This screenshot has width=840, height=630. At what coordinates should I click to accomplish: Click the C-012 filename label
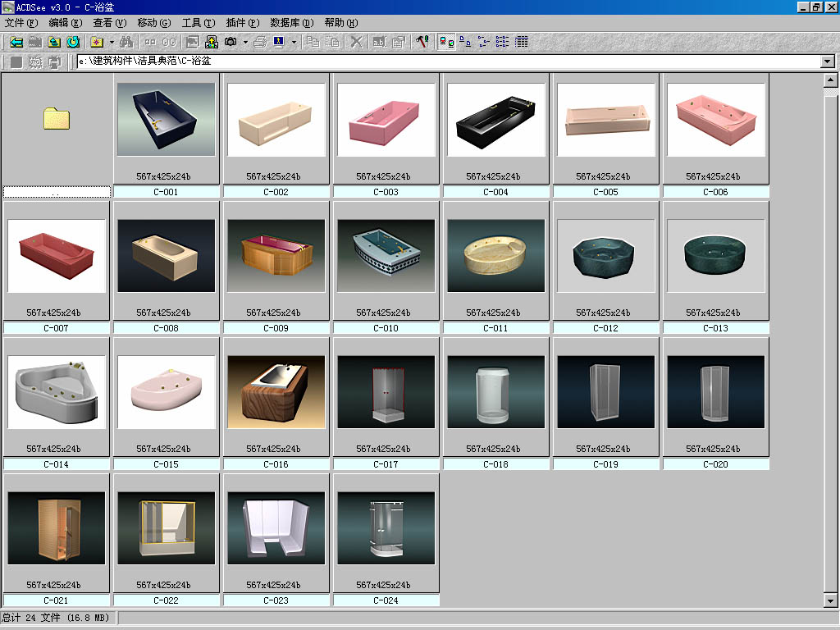pos(605,328)
